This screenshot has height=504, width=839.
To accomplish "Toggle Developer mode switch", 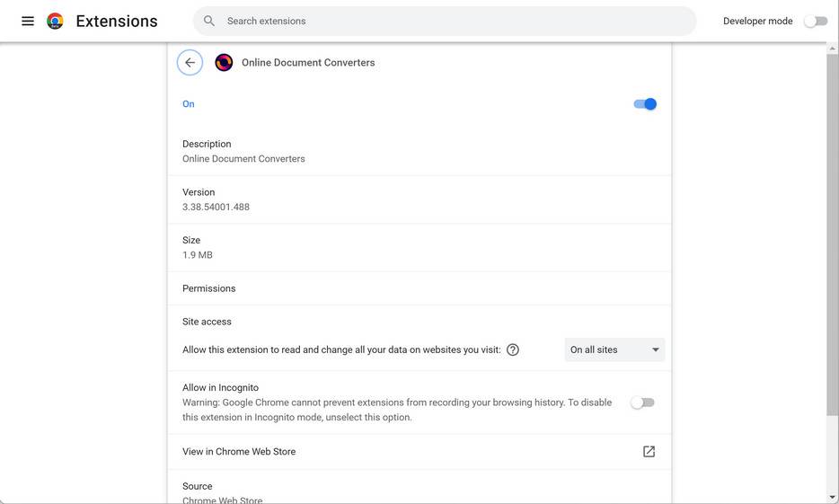I will tap(816, 21).
